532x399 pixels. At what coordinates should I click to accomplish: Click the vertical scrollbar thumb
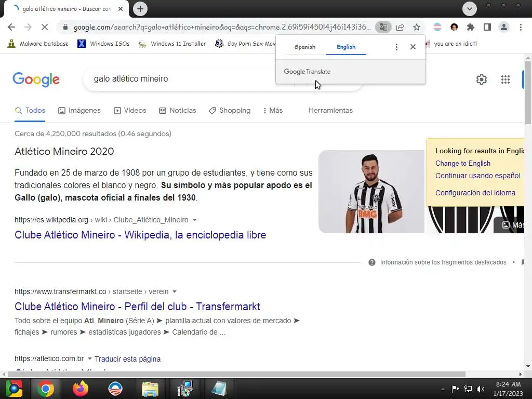click(528, 92)
